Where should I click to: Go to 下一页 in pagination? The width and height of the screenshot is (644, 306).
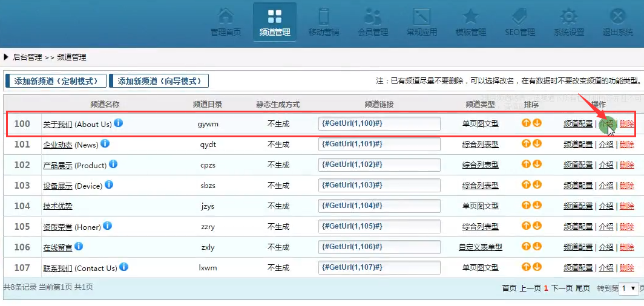(x=561, y=288)
